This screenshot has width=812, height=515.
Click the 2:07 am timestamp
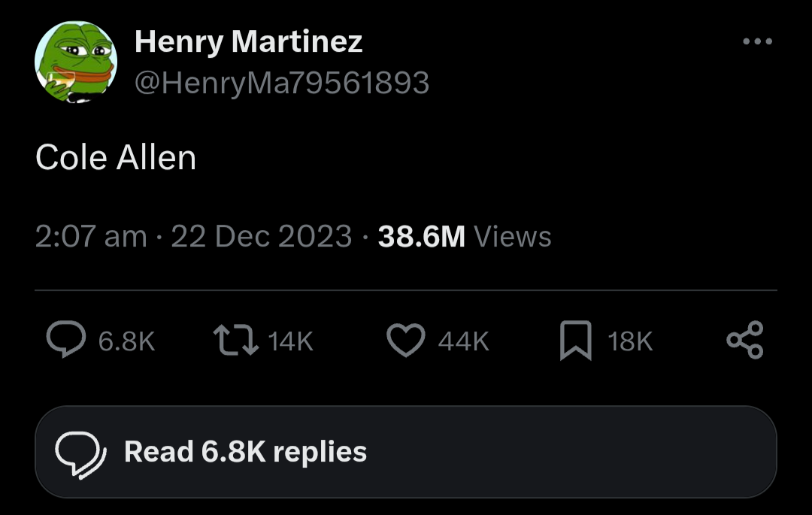coord(90,237)
